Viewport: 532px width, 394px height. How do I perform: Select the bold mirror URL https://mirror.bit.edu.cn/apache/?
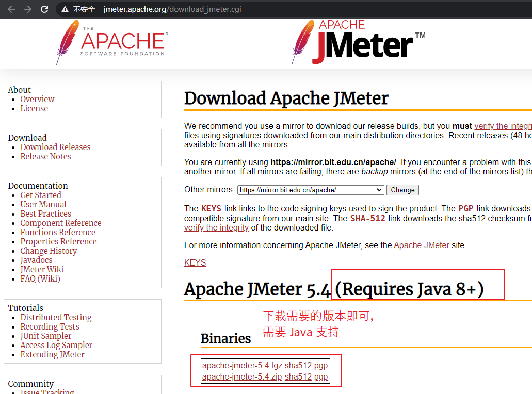[333, 162]
